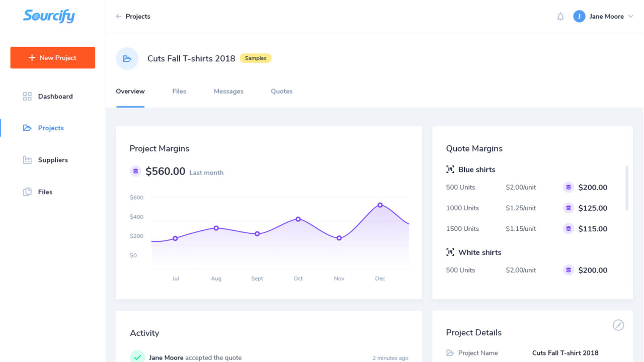Click the project folder icon beside the title
644x362 pixels.
click(127, 58)
